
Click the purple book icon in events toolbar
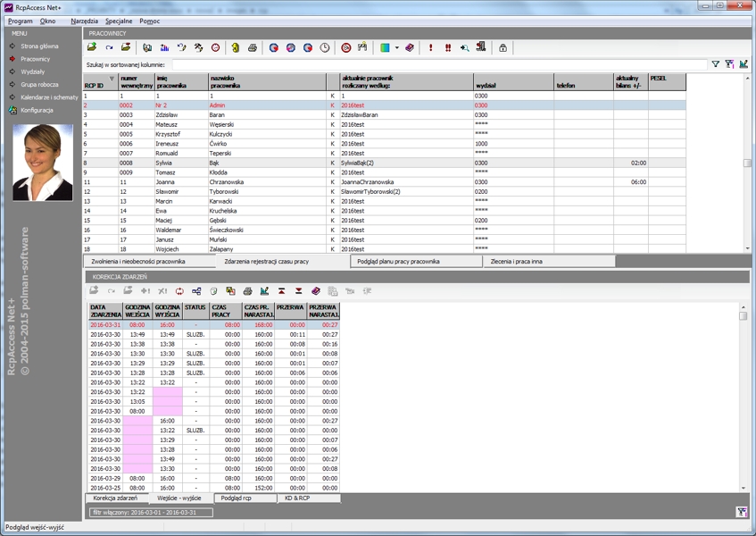coord(315,291)
